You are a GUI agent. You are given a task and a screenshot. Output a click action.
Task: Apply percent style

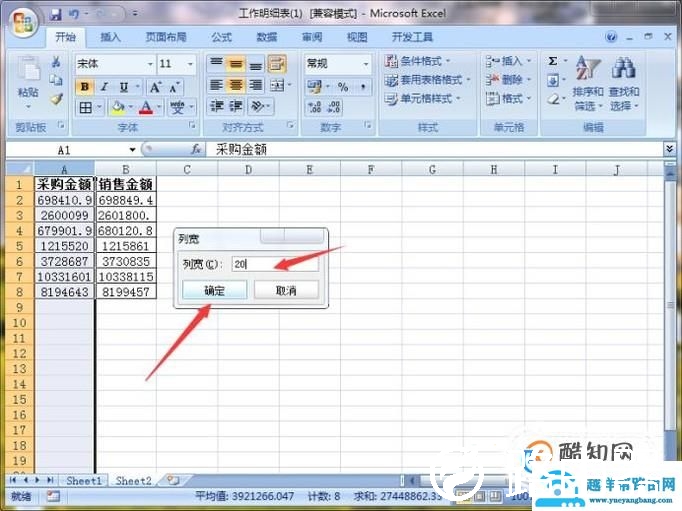pos(343,87)
